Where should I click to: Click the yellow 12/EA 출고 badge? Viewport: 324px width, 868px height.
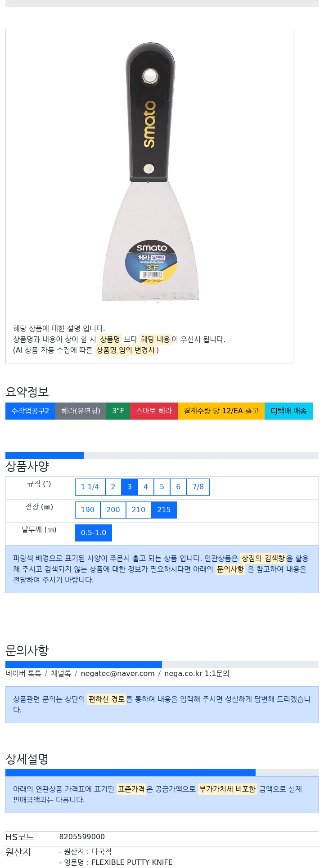click(x=221, y=411)
